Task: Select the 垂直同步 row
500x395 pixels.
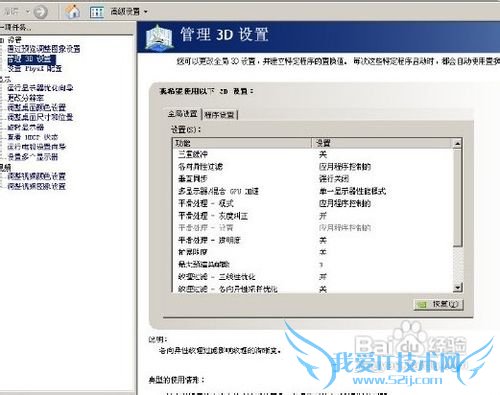Action: click(313, 179)
